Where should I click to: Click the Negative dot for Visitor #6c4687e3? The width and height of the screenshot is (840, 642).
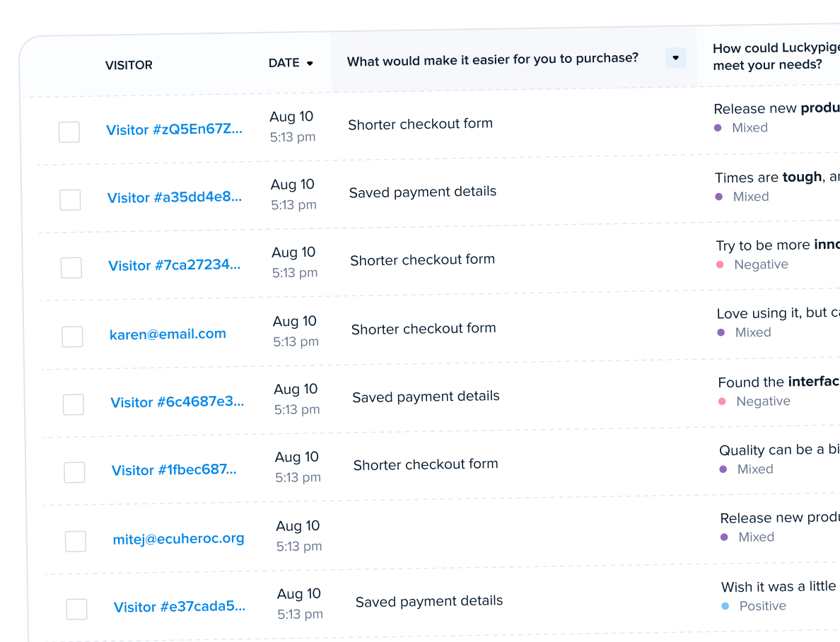pyautogui.click(x=722, y=401)
